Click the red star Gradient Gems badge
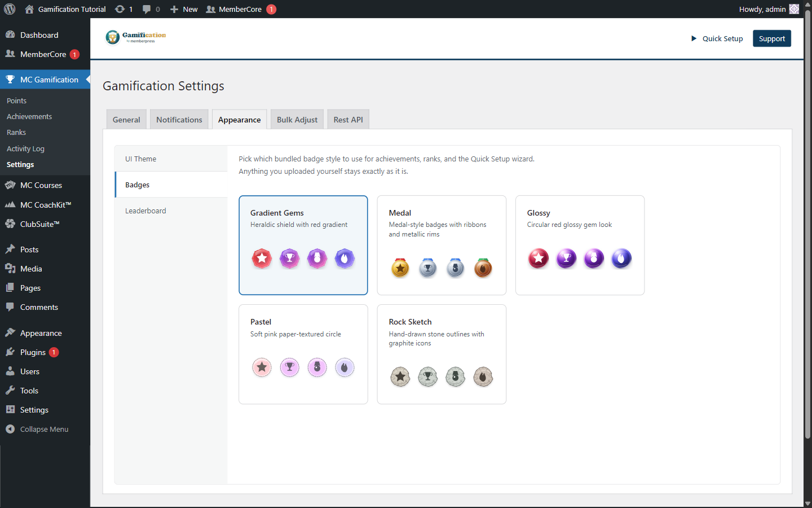 (262, 259)
